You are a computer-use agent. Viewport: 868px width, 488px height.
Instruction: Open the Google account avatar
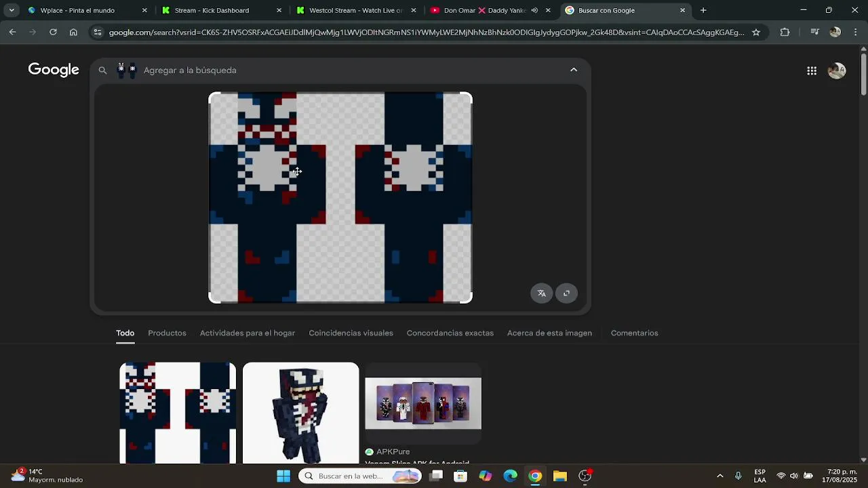click(x=837, y=70)
